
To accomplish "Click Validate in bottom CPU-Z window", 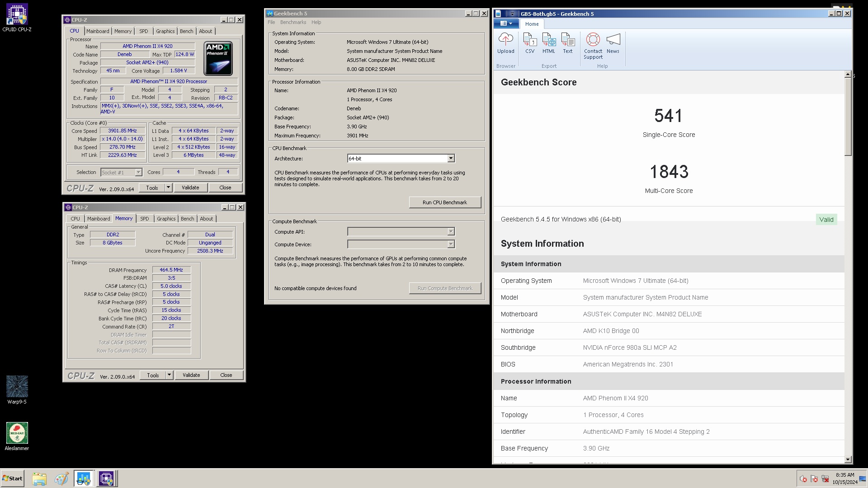I will coord(191,375).
